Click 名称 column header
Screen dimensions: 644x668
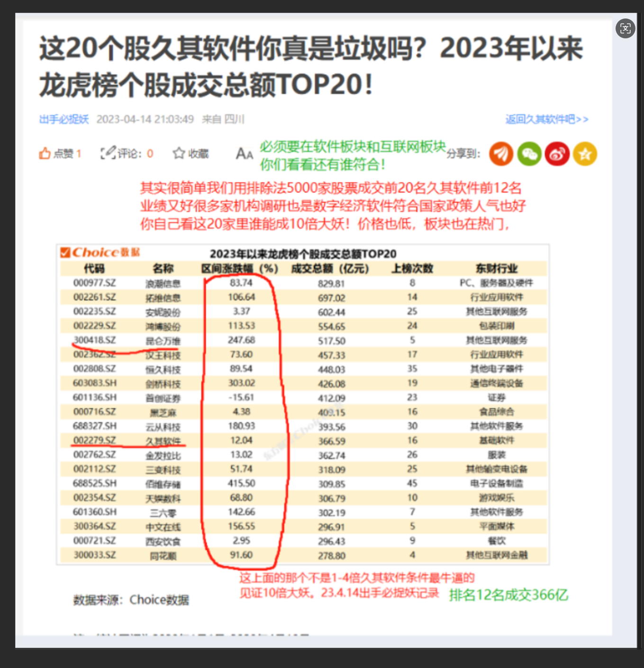click(x=163, y=269)
